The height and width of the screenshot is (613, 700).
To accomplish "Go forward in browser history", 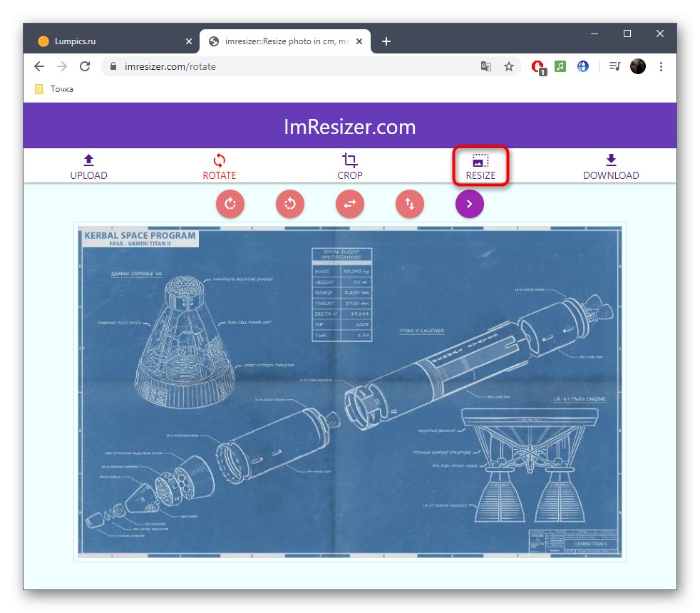I will [62, 66].
